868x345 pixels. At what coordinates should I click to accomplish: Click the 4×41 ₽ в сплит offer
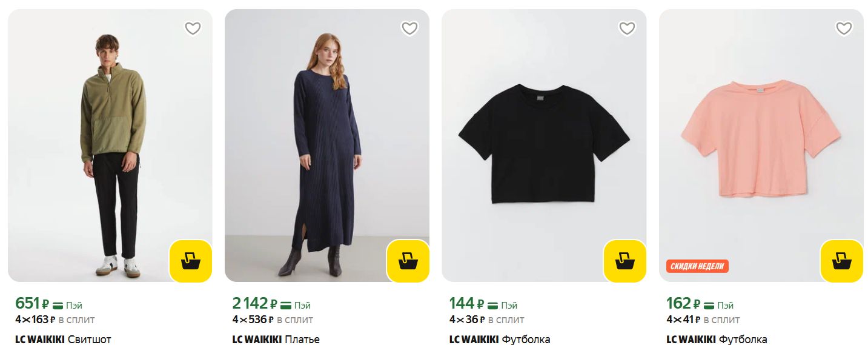coord(703,320)
